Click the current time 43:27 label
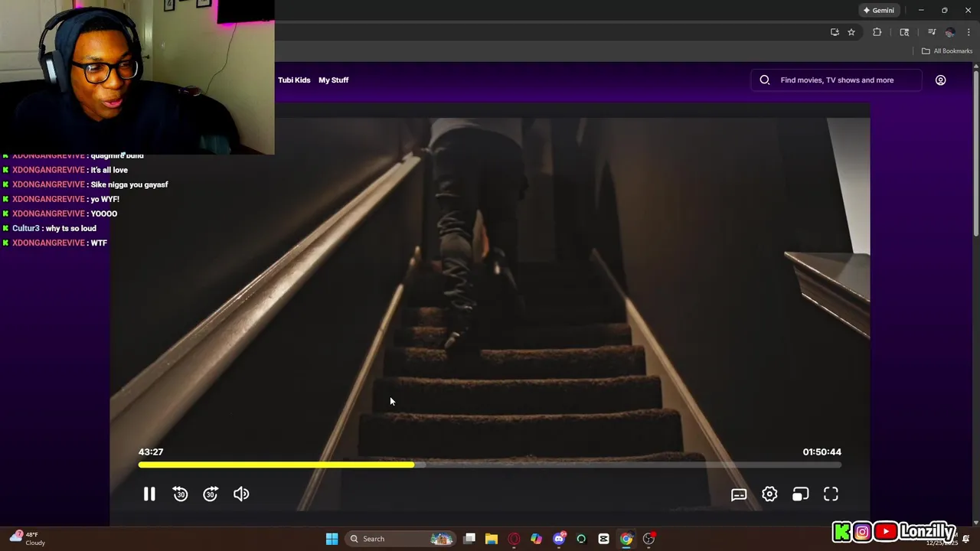Image resolution: width=980 pixels, height=551 pixels. [x=151, y=452]
